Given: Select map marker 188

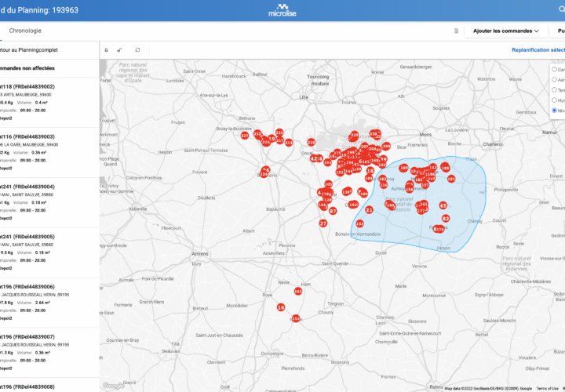Looking at the screenshot, I should pyautogui.click(x=446, y=168).
